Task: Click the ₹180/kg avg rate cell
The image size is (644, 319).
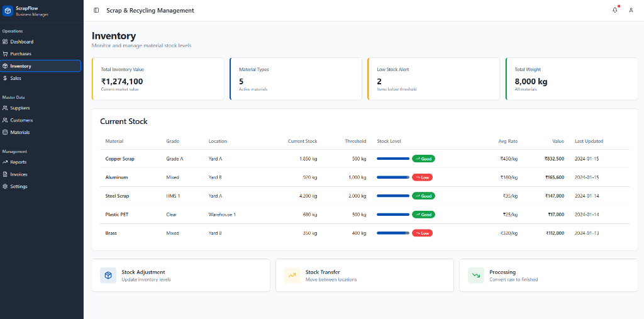Action: pos(509,177)
